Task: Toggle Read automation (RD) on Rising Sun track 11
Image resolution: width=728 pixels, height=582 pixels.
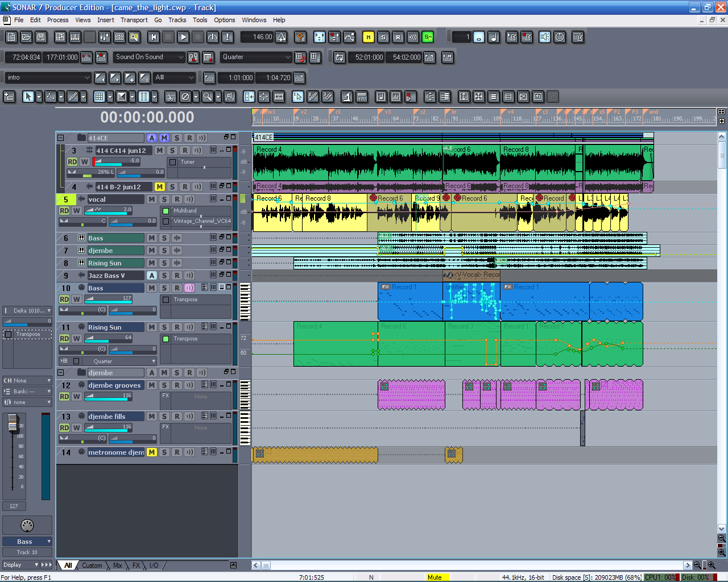Action: pos(64,338)
